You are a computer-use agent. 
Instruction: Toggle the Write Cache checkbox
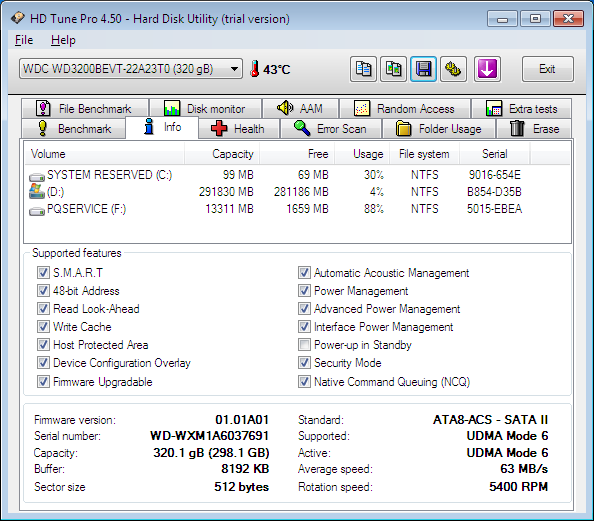pos(43,327)
